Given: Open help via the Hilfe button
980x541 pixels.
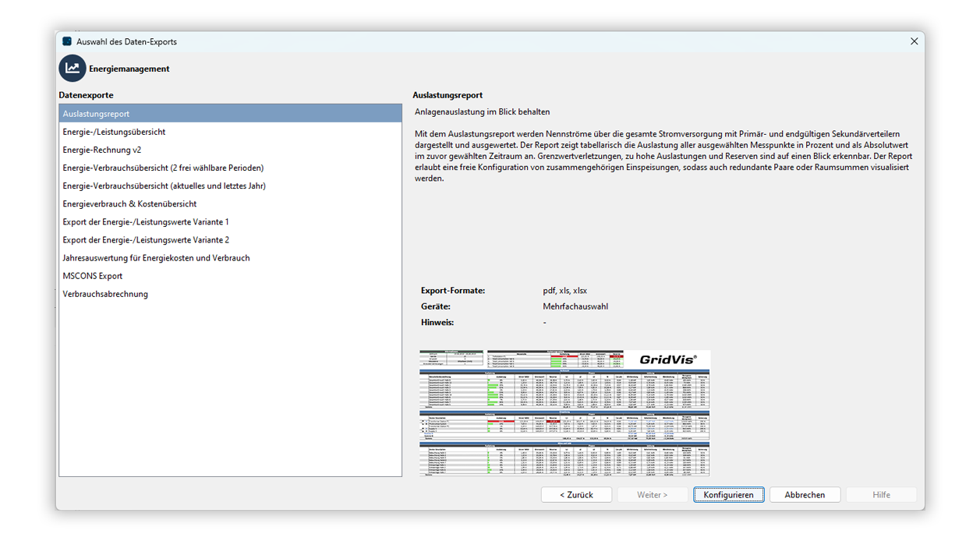Looking at the screenshot, I should 881,494.
